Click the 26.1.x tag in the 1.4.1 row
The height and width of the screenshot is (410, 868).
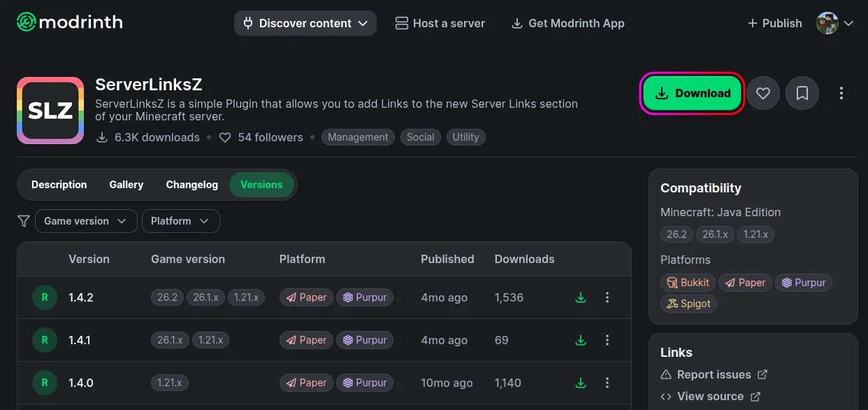click(170, 340)
